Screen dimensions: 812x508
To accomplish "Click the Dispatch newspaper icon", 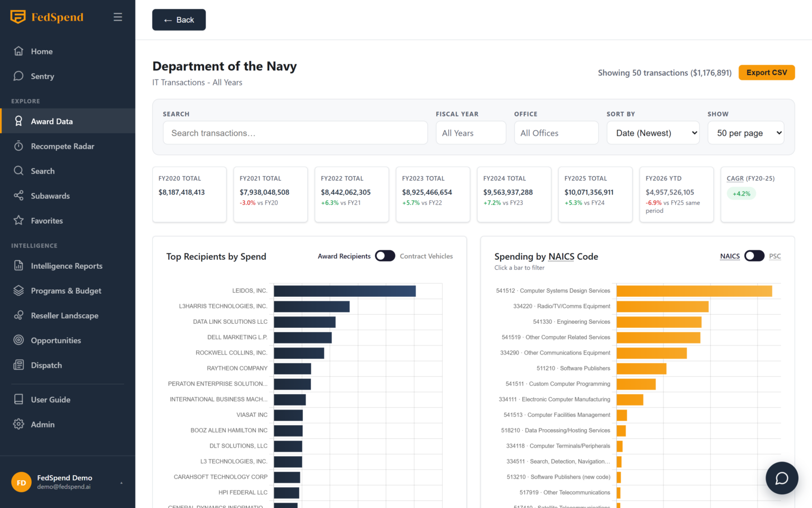I will tap(19, 365).
